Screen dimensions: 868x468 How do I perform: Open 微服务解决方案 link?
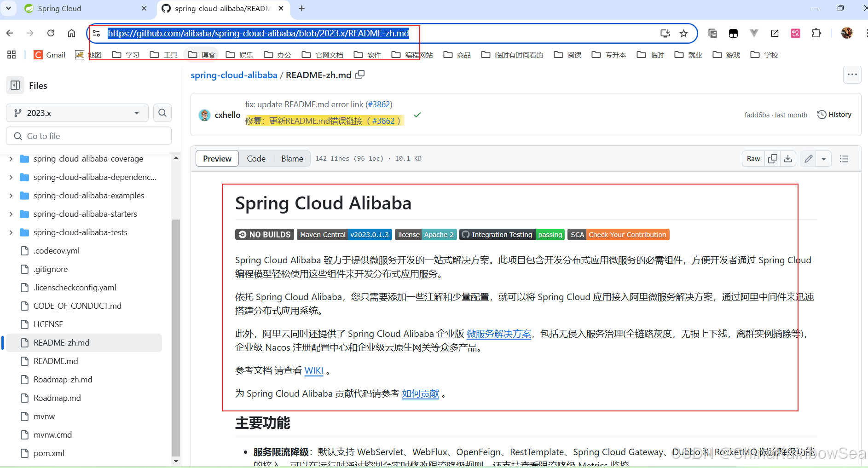pyautogui.click(x=499, y=334)
